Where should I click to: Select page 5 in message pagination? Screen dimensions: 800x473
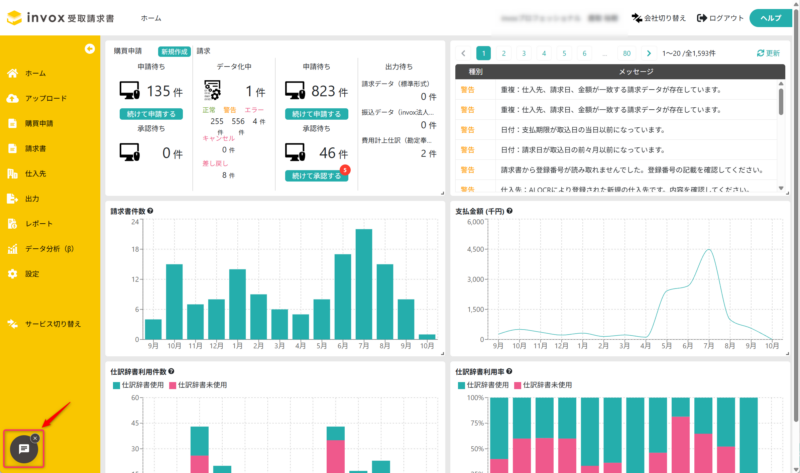(x=564, y=53)
